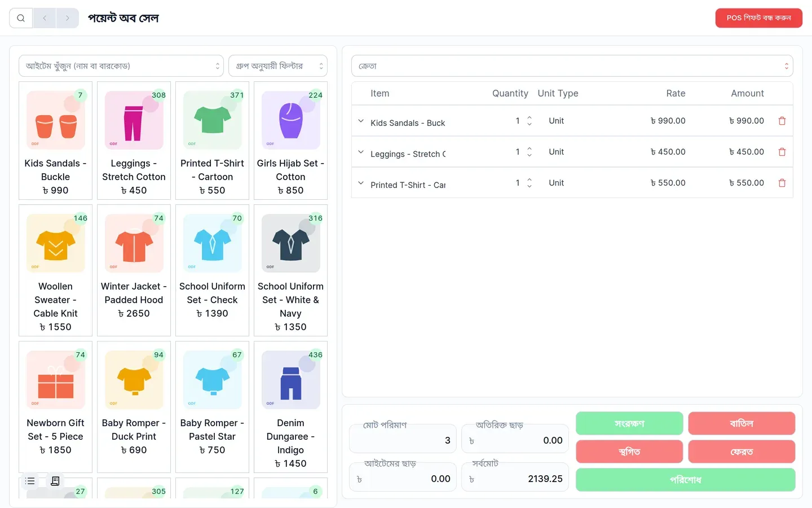
Task: Click the ৳ 450.00 amount cell
Action: click(x=747, y=152)
